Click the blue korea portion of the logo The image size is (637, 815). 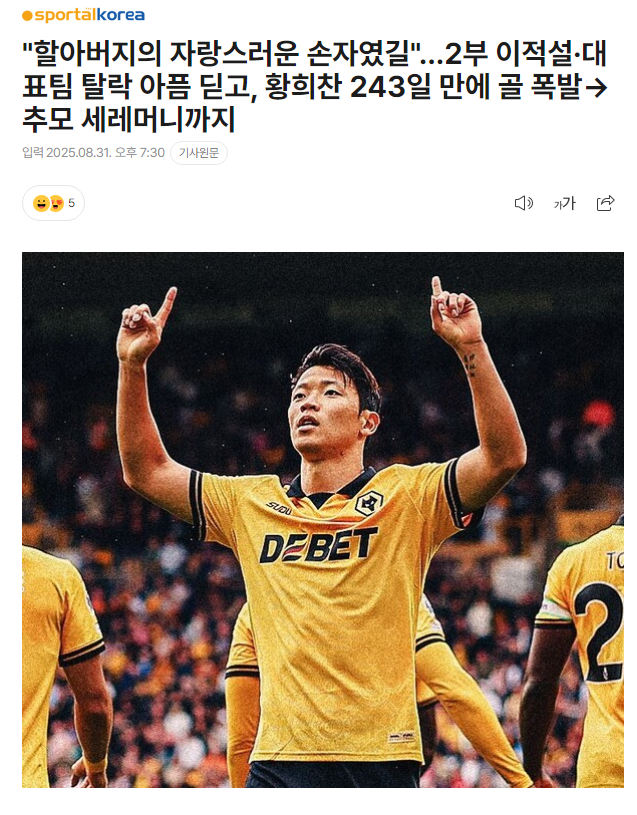pos(121,15)
